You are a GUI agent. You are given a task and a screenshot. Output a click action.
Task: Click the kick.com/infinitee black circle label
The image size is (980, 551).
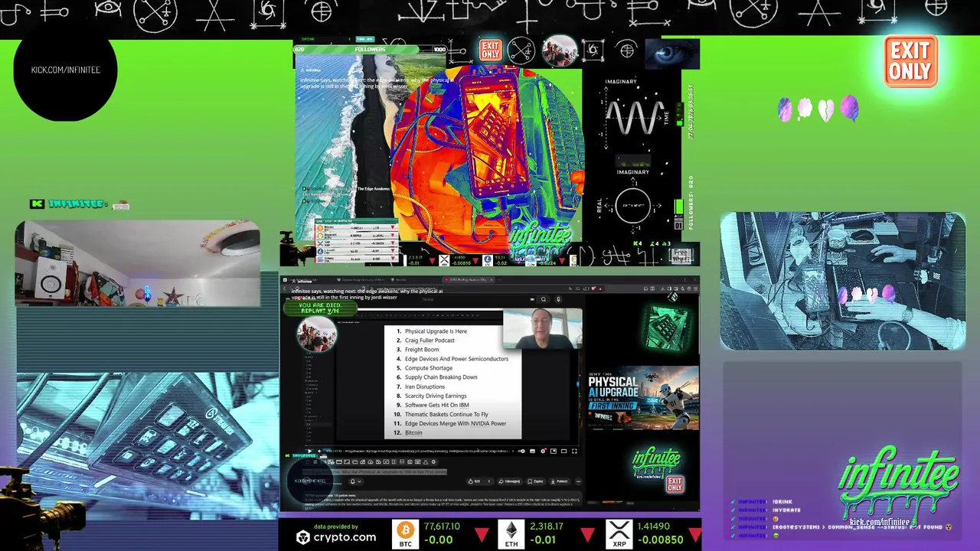coord(65,70)
